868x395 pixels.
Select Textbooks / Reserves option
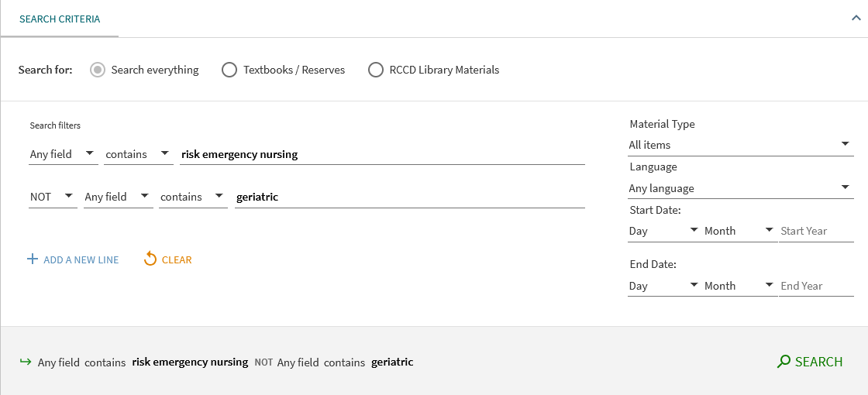[229, 70]
